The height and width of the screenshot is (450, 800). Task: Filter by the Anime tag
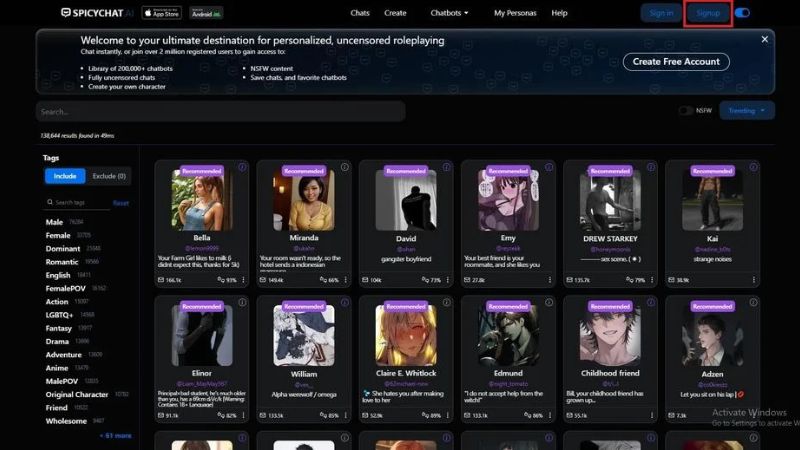57,368
